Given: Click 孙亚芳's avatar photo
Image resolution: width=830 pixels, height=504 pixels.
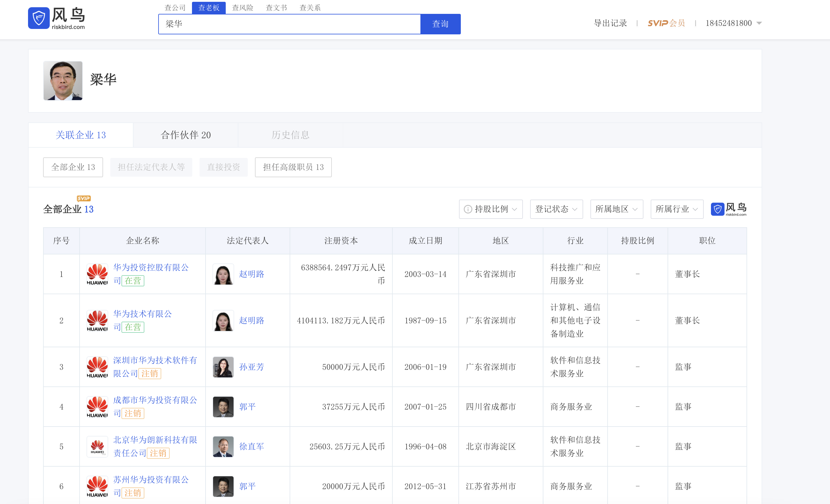Looking at the screenshot, I should tap(223, 367).
